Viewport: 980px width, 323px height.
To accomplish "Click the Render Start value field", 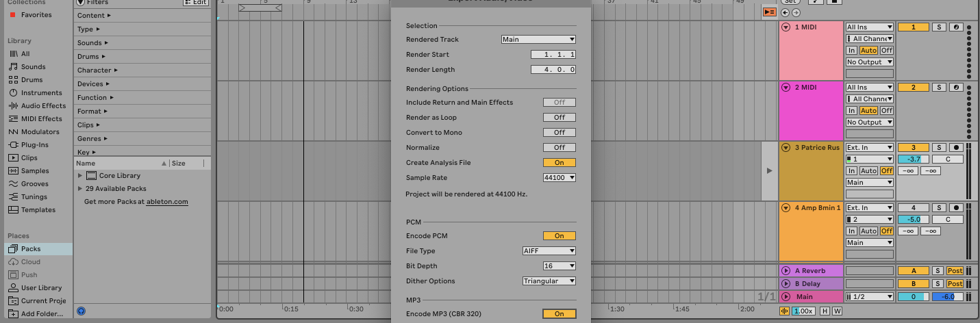I will (x=553, y=54).
